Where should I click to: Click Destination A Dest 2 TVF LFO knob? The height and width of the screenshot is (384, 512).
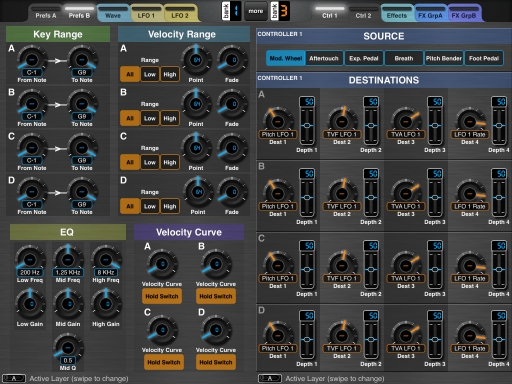(x=342, y=121)
